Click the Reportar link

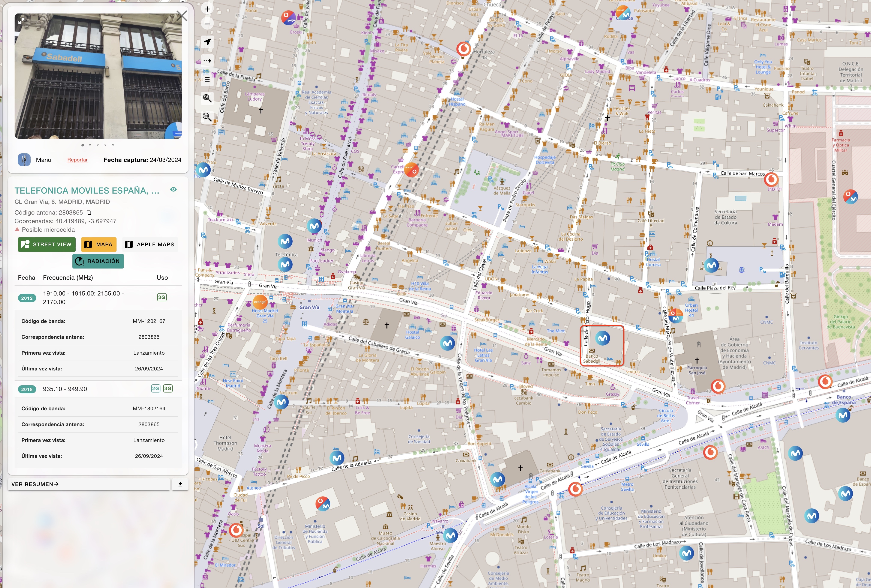[78, 160]
